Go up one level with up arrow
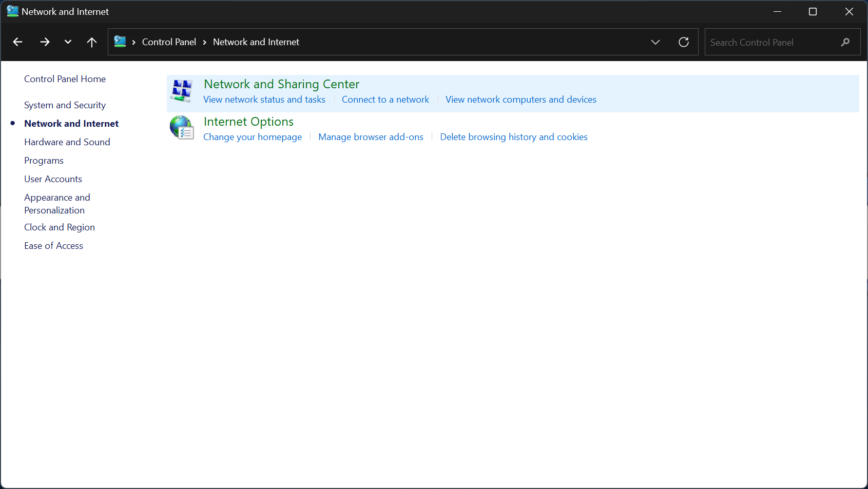This screenshot has height=489, width=868. click(92, 42)
